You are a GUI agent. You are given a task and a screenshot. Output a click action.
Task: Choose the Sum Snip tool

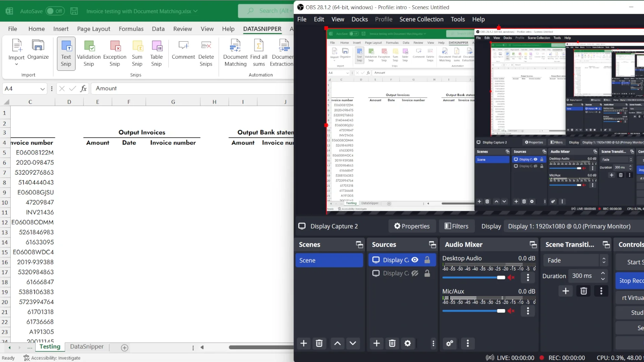(x=137, y=46)
